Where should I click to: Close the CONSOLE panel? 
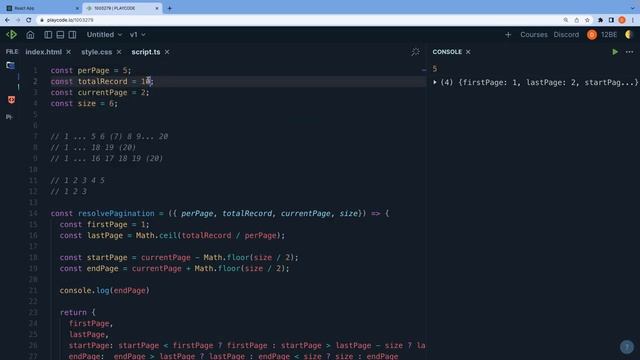point(468,52)
